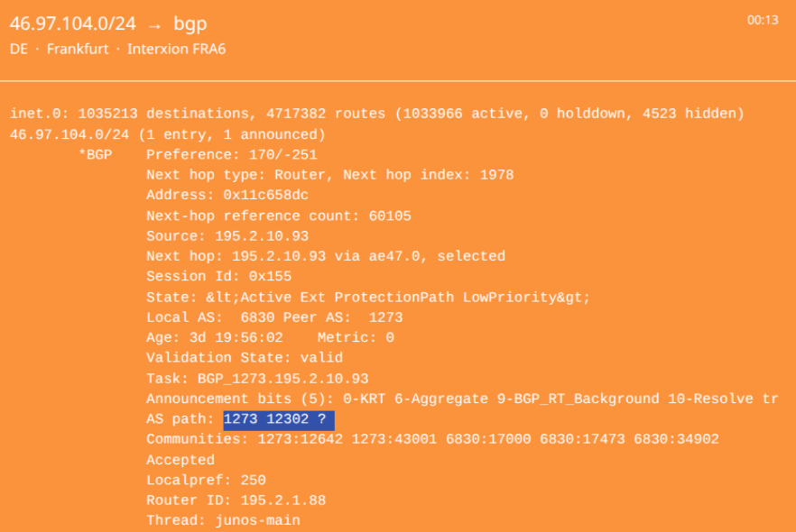Click the Task: BGP_1273.195.2.10.93 line
The image size is (796, 532).
pos(257,379)
